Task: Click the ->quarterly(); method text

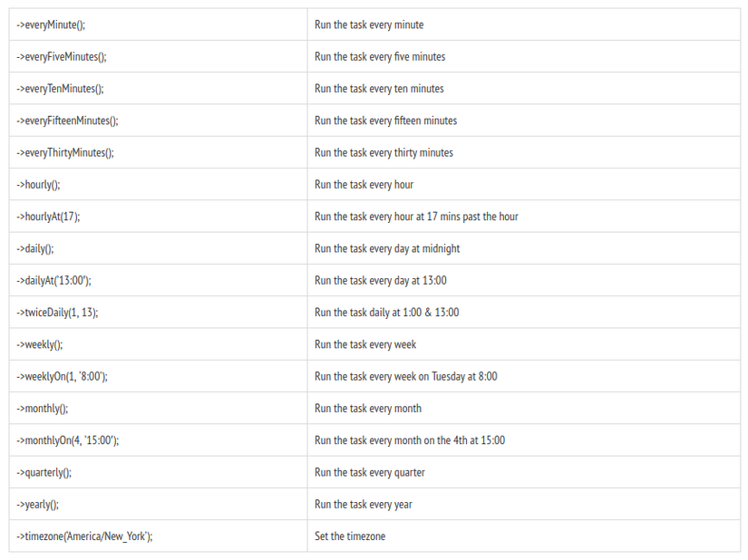Action: (44, 472)
